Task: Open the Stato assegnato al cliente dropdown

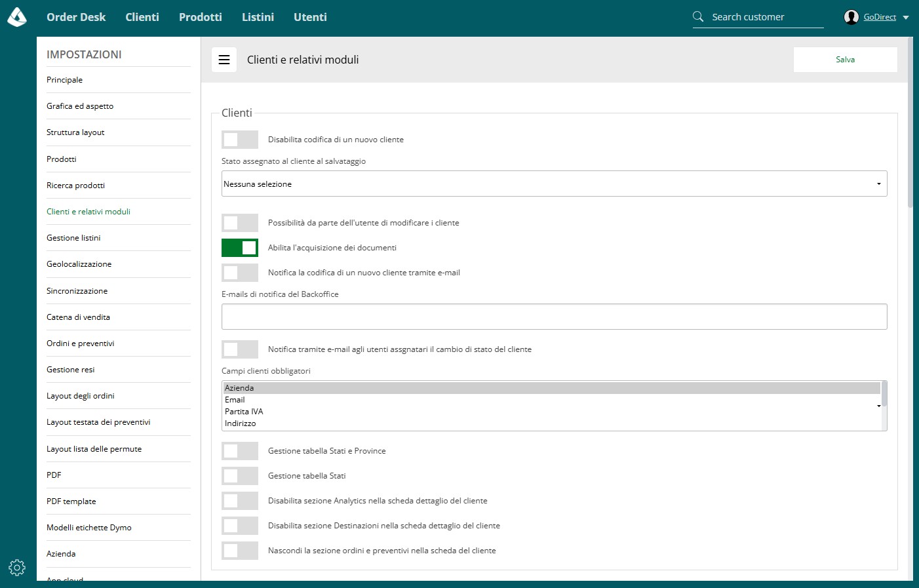Action: 555,184
